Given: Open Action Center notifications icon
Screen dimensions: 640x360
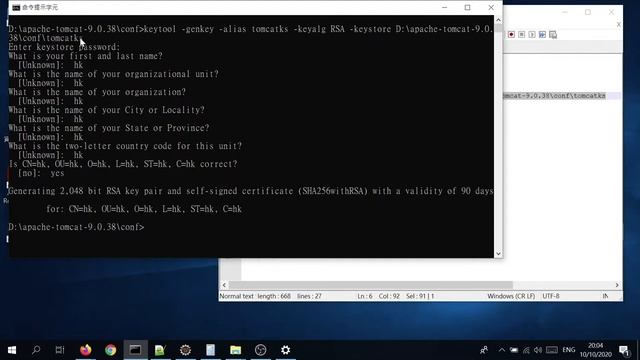Looking at the screenshot, I should [x=624, y=350].
